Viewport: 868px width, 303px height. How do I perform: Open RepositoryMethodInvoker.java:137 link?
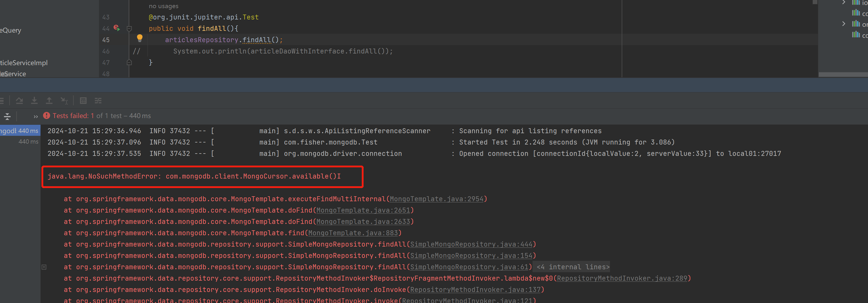[475, 290]
